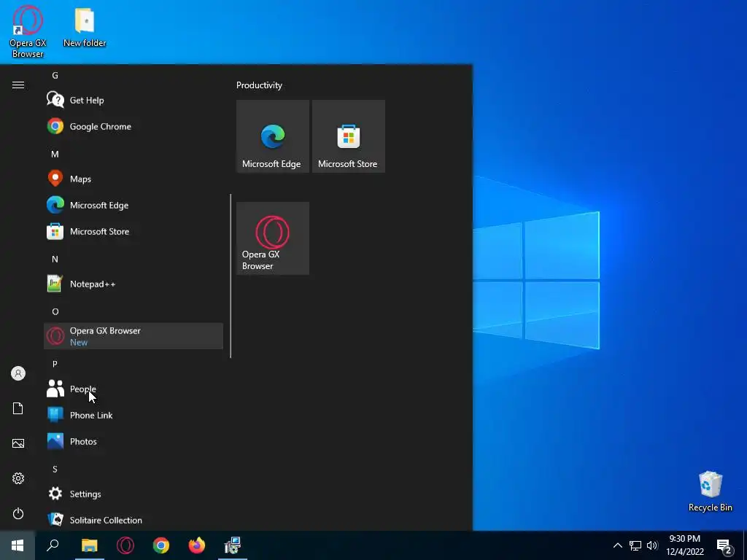This screenshot has width=747, height=560.
Task: Show hidden system tray icons
Action: (617, 545)
